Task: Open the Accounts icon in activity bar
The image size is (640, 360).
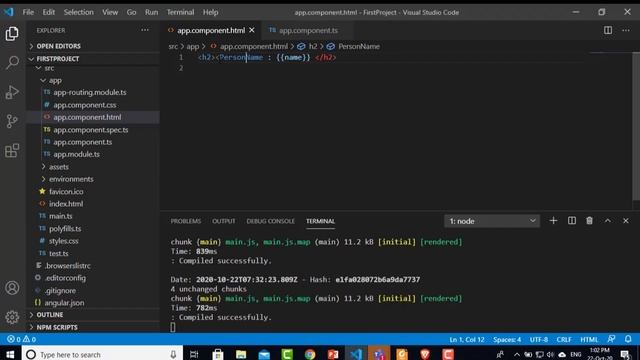Action: (x=12, y=288)
